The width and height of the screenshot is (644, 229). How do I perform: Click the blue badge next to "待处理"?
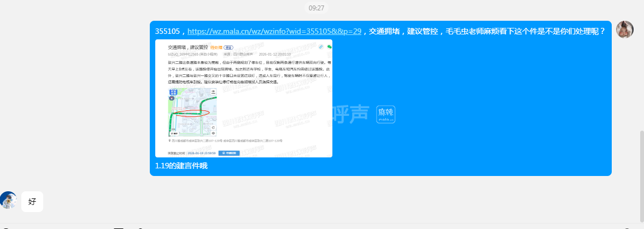point(228,48)
